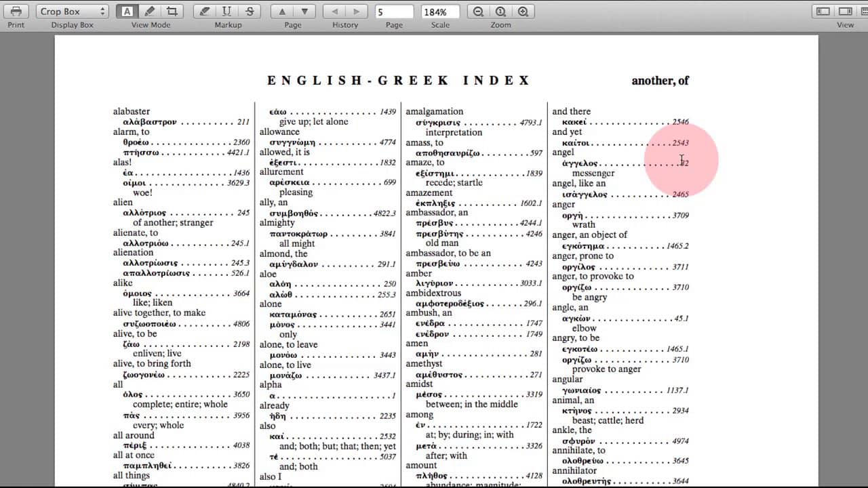Click the 'animal, an' entry

click(572, 401)
